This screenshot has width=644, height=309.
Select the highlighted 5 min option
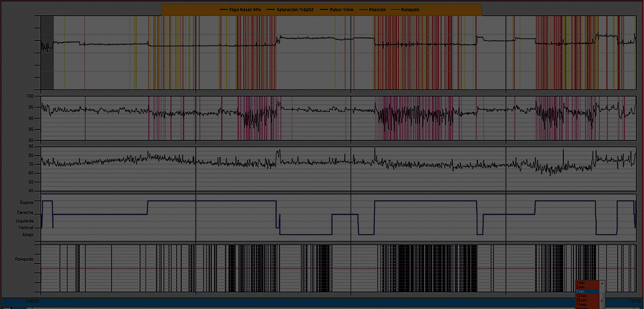pyautogui.click(x=580, y=292)
